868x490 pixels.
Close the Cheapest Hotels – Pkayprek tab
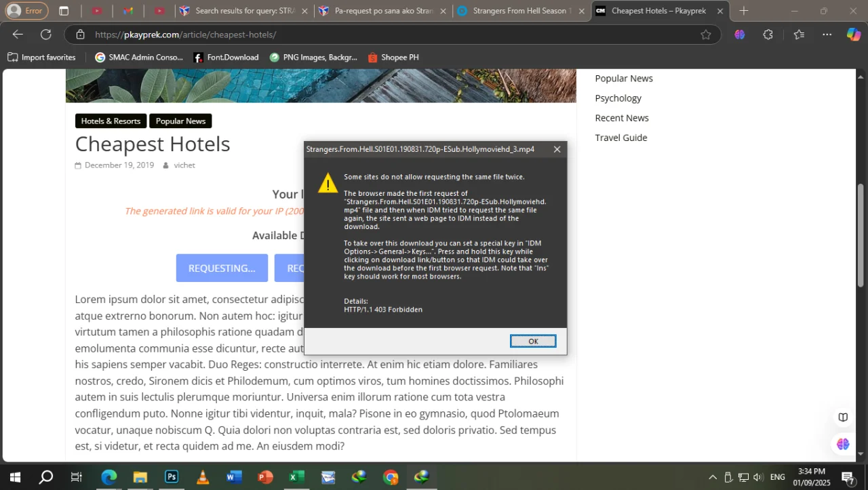720,11
